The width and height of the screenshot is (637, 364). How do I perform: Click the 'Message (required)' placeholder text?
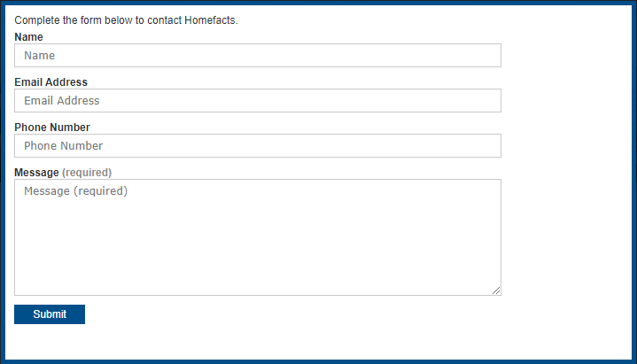pos(75,191)
